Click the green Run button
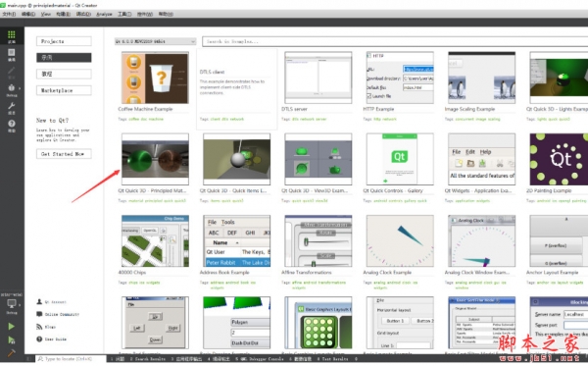Image resolution: width=588 pixels, height=366 pixels. pyautogui.click(x=12, y=326)
